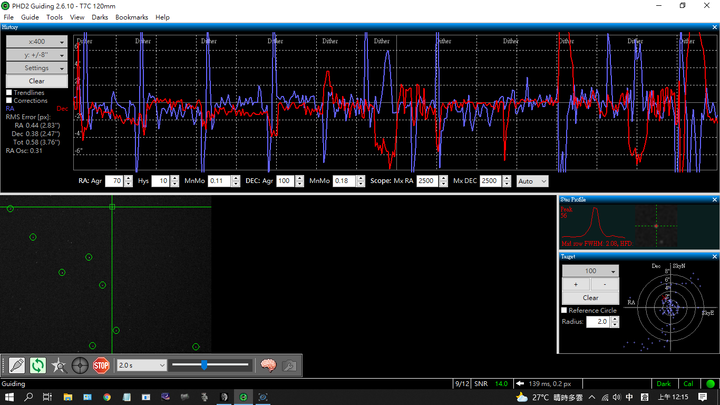The width and height of the screenshot is (720, 405).
Task: Switch to PHD2 taskbar icon
Action: (x=243, y=397)
